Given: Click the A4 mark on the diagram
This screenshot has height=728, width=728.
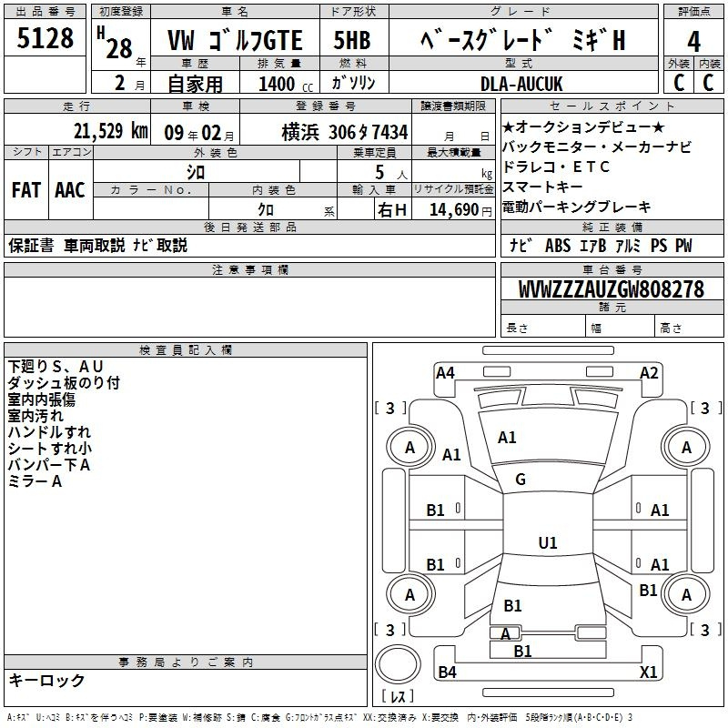Looking at the screenshot, I should (x=445, y=373).
